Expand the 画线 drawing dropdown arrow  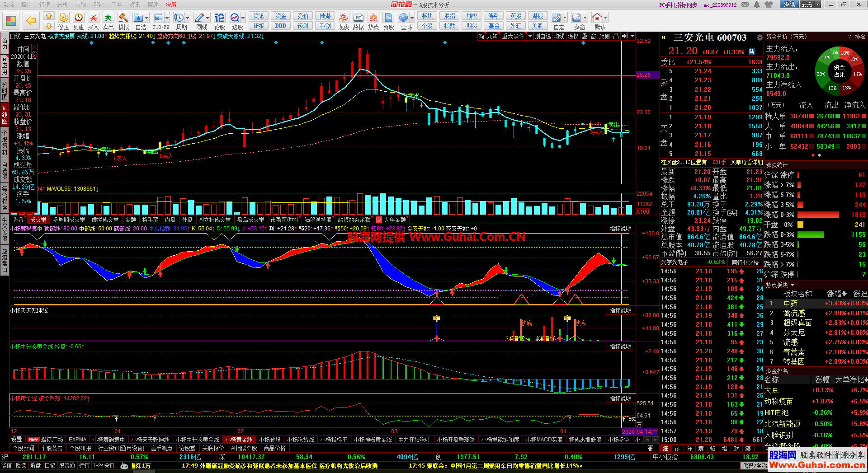pos(208,18)
